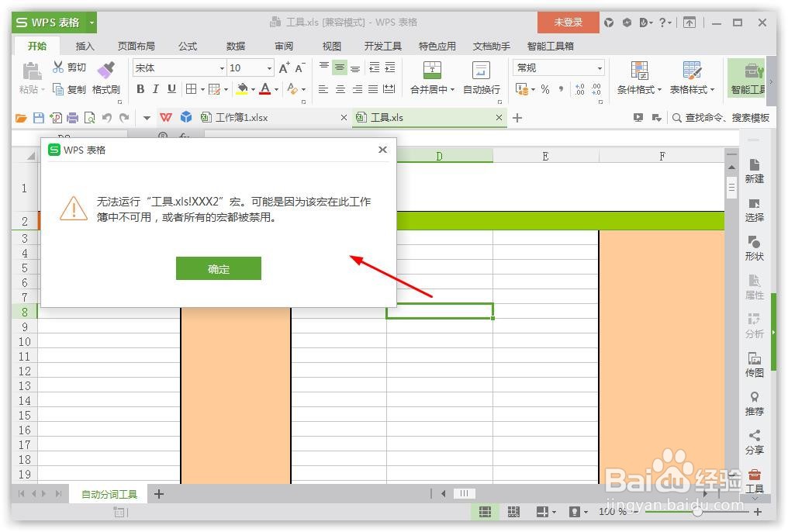
Task: Open Conditional Formatting (条件格式) menu
Action: pos(639,78)
